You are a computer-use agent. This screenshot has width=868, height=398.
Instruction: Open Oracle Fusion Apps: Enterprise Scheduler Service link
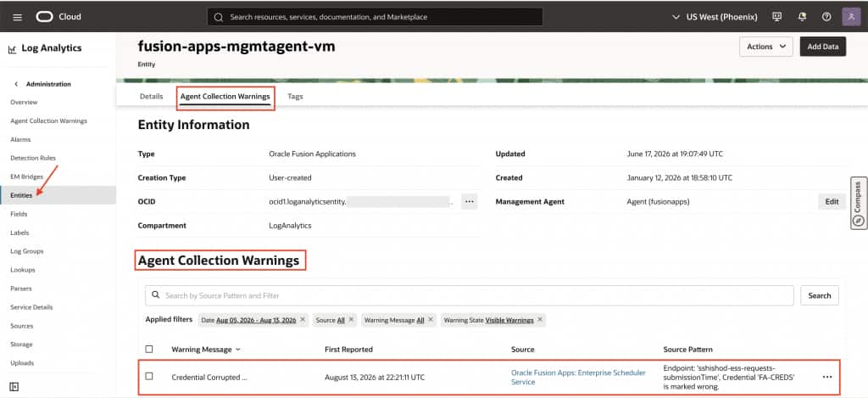pos(578,377)
